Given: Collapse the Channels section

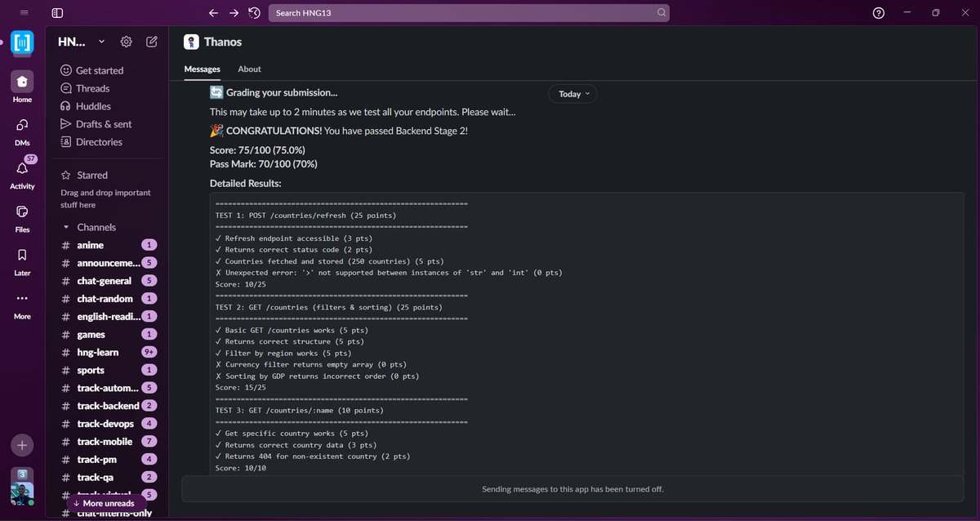Looking at the screenshot, I should (x=65, y=226).
